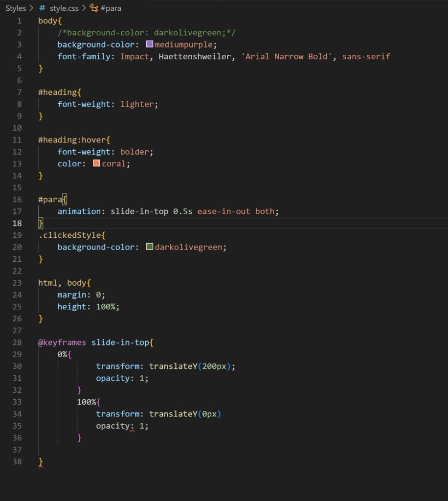Click opacity property on line 31
The width and height of the screenshot is (448, 501).
pos(112,378)
